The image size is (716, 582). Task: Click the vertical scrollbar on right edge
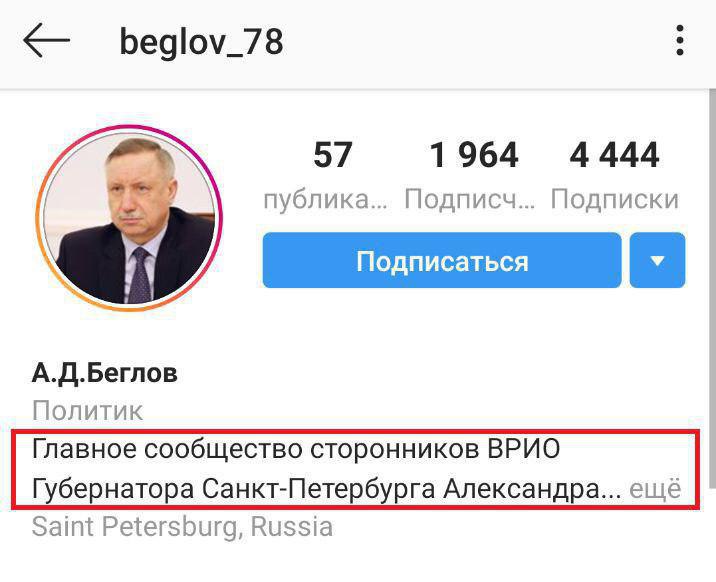[712, 288]
